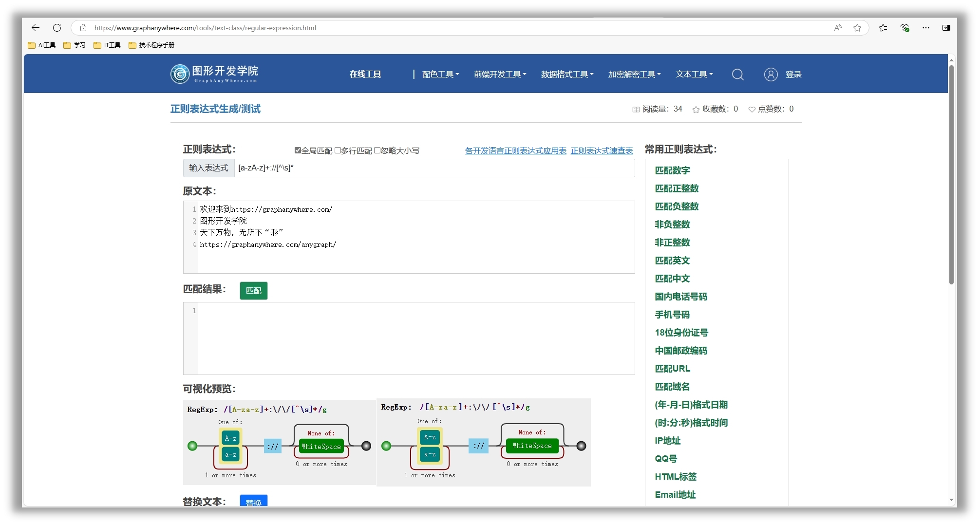Viewport: 980px width, 525px height.
Task: Select the (年-月-日)格式日期 preset
Action: (691, 405)
